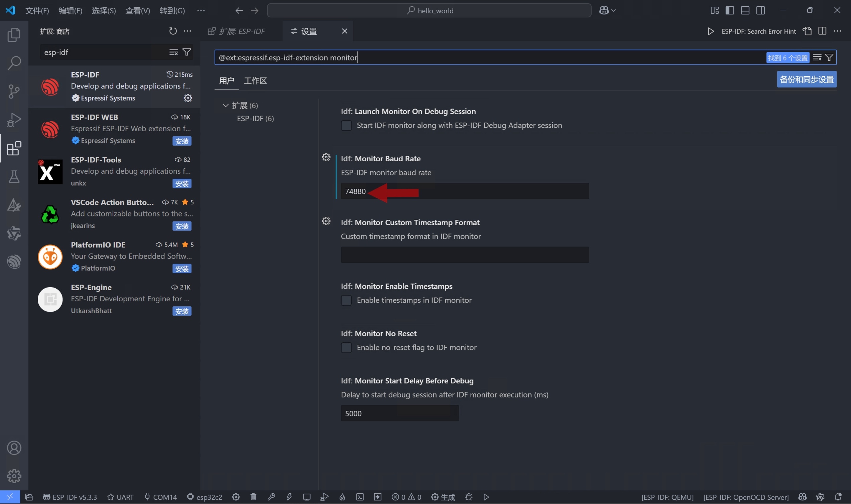
Task: Open the Explorer view in activity bar
Action: pos(14,34)
